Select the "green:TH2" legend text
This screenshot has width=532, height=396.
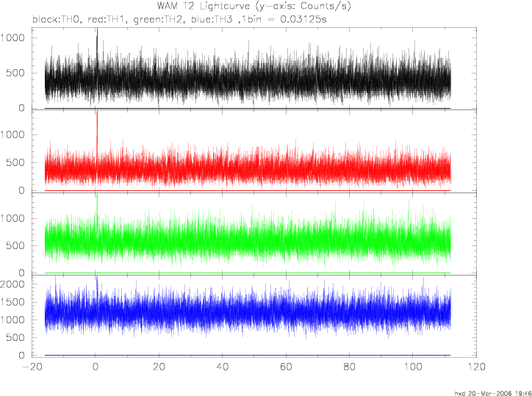[158, 20]
